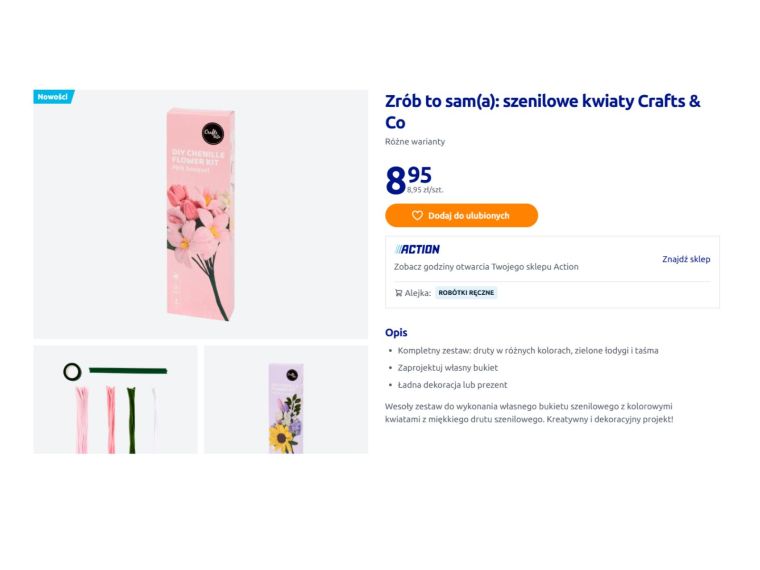This screenshot has height=570, width=760.
Task: Click the Ładna dekoracja lub prezent bullet
Action: (452, 385)
